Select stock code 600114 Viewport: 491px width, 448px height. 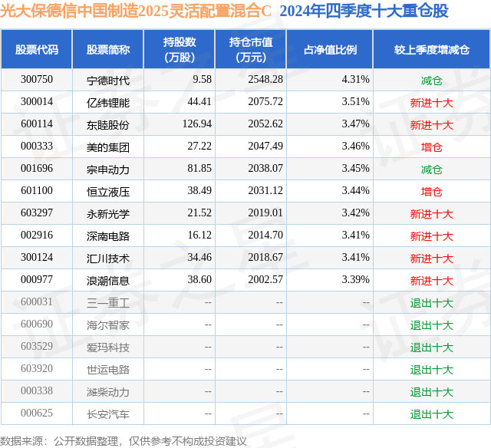pos(37,124)
